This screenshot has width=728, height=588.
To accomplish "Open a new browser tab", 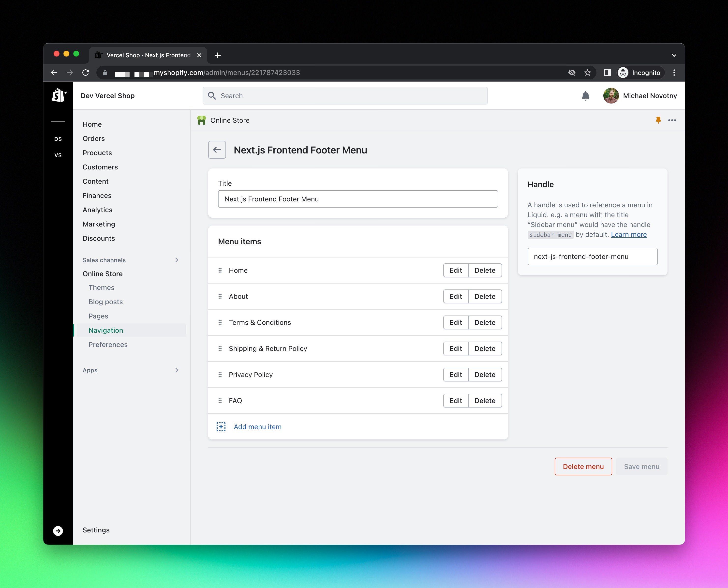I will point(218,55).
